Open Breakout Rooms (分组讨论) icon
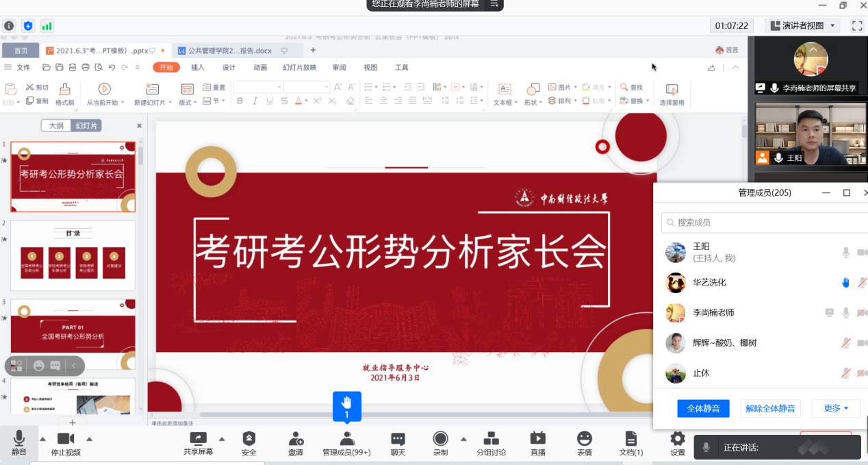This screenshot has height=465, width=868. pos(491,439)
